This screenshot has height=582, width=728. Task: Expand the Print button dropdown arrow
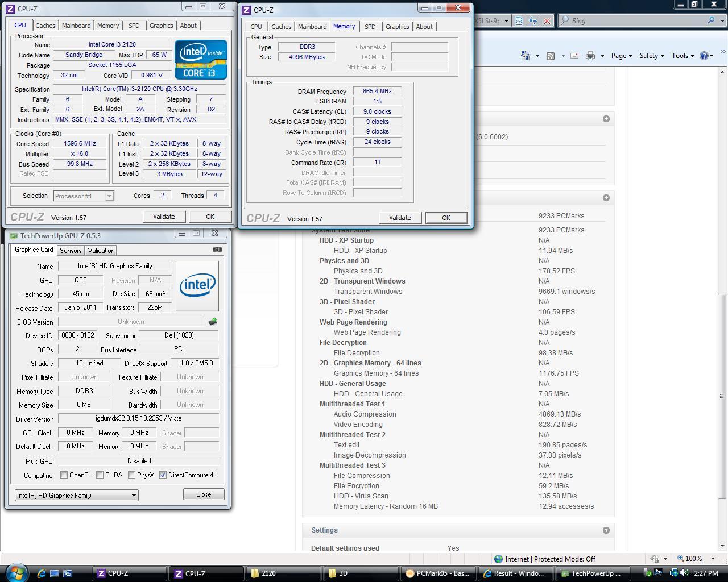(x=602, y=56)
